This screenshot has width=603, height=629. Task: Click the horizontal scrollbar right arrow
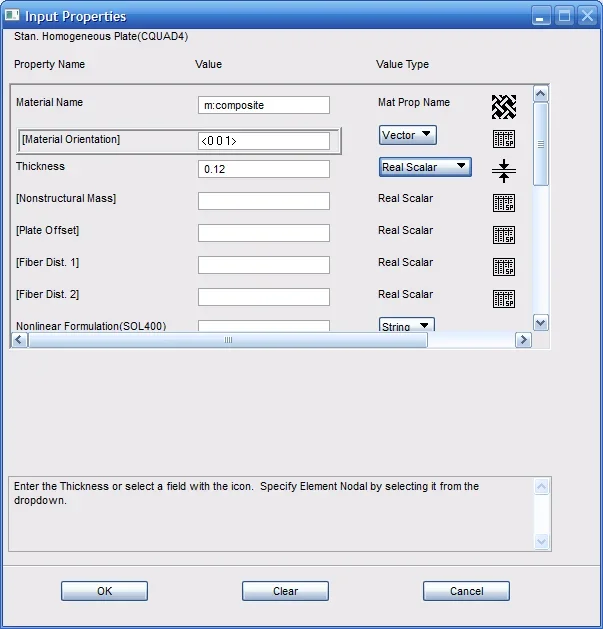[523, 340]
